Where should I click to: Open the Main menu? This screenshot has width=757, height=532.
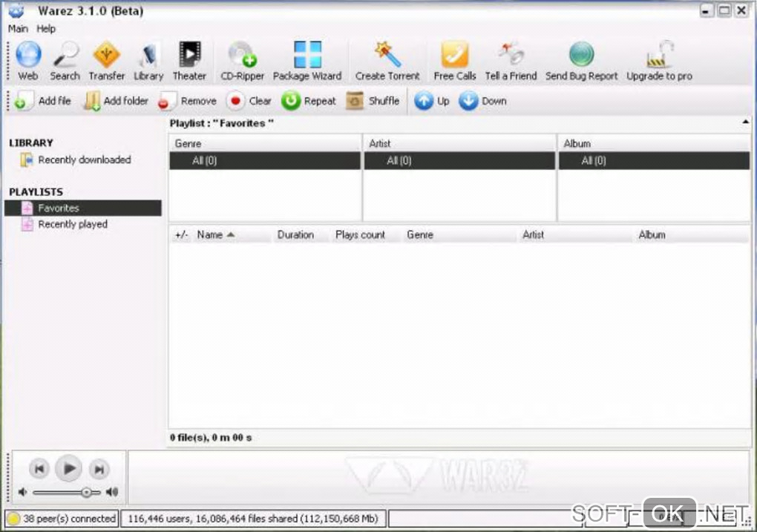[18, 29]
